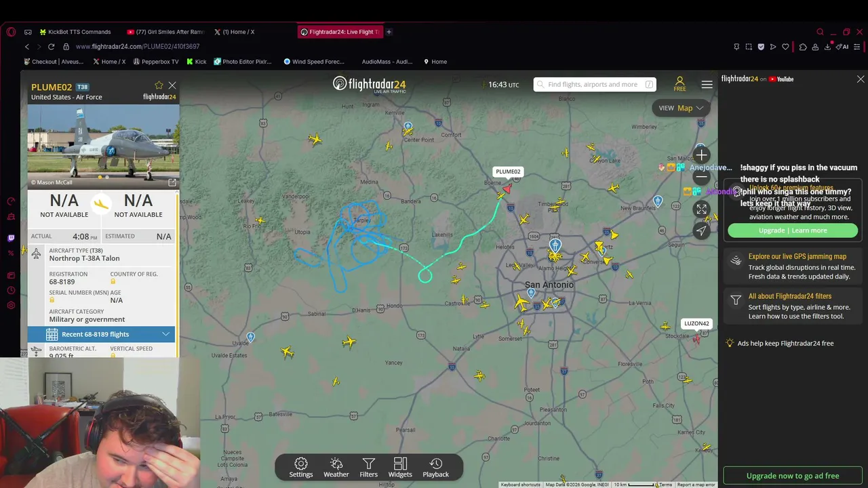Open Twitch in the Opera sidebar
868x488 pixels.
click(x=11, y=238)
